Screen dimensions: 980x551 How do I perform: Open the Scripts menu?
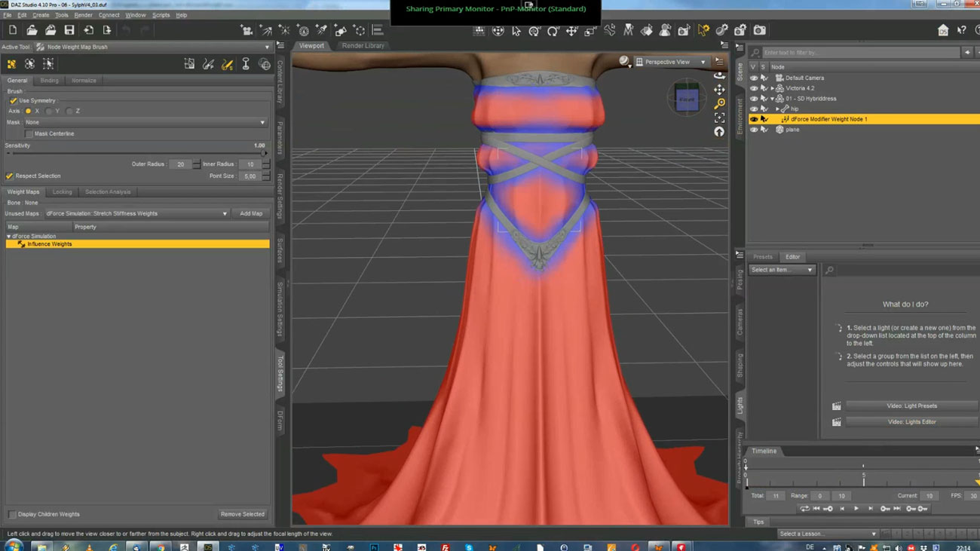pyautogui.click(x=161, y=15)
